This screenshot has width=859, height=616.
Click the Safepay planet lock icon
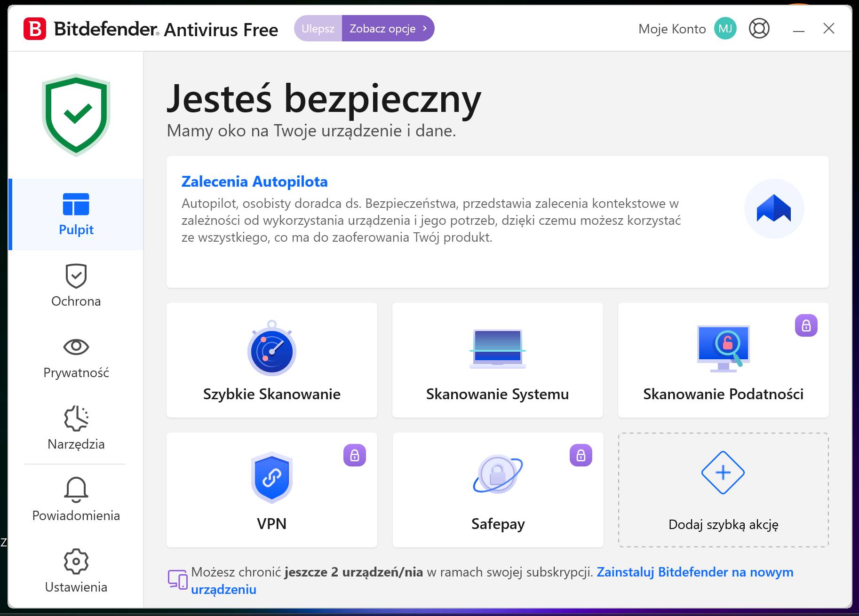498,474
